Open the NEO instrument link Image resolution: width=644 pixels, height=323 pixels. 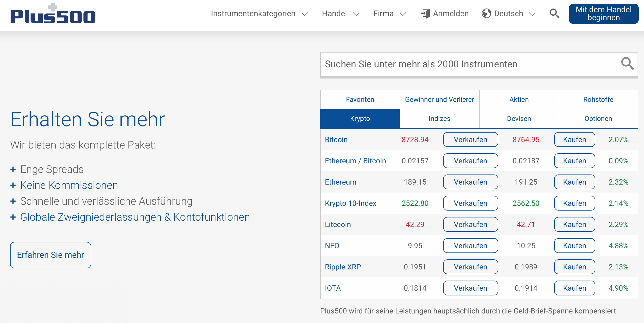coord(332,246)
